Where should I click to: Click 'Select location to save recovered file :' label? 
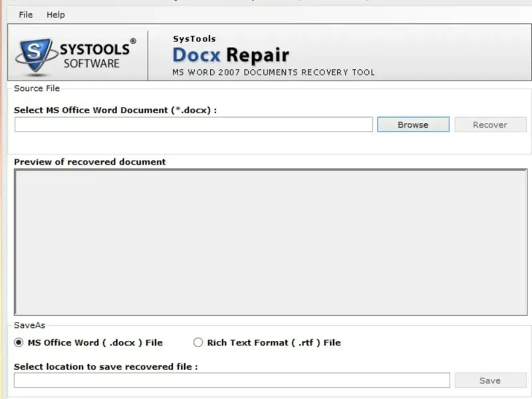tap(106, 367)
